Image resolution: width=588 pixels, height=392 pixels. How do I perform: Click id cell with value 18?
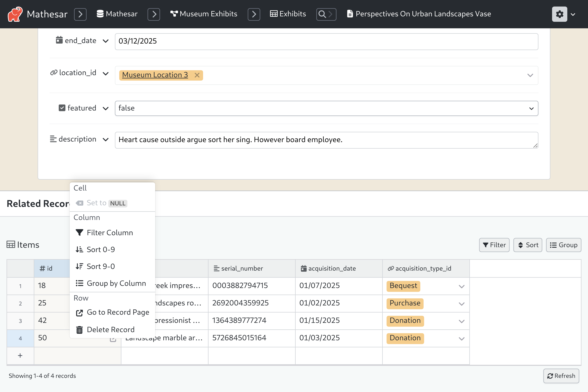(52, 286)
